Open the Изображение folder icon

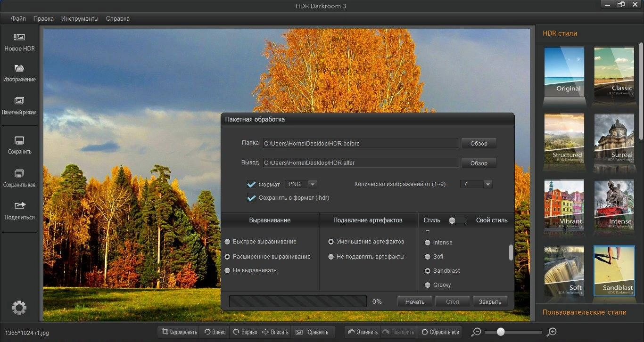[x=19, y=68]
